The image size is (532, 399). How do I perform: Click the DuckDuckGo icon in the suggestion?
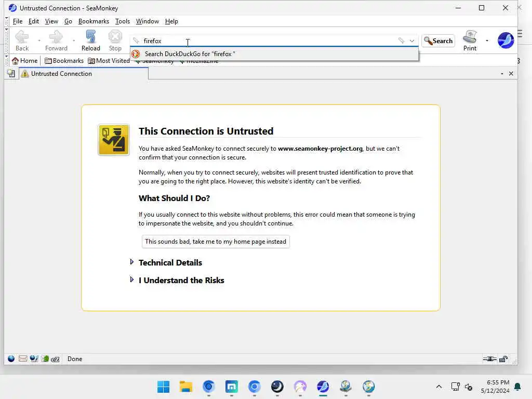136,54
